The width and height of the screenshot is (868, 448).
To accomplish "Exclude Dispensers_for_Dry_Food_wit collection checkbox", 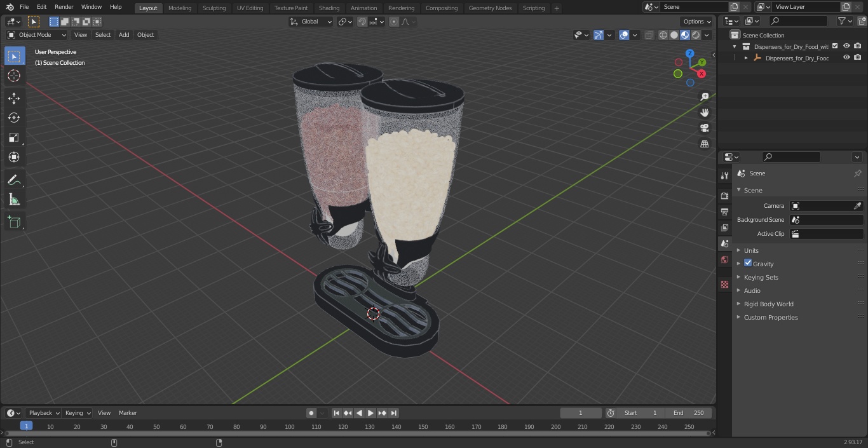I will pyautogui.click(x=835, y=46).
